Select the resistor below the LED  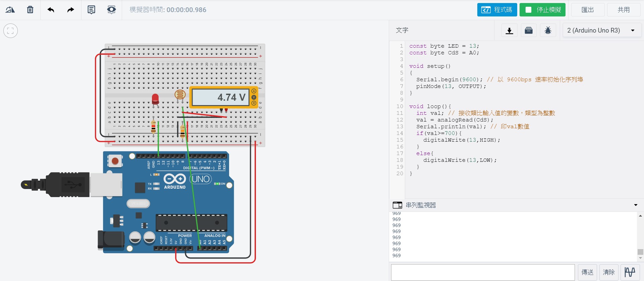coord(154,127)
